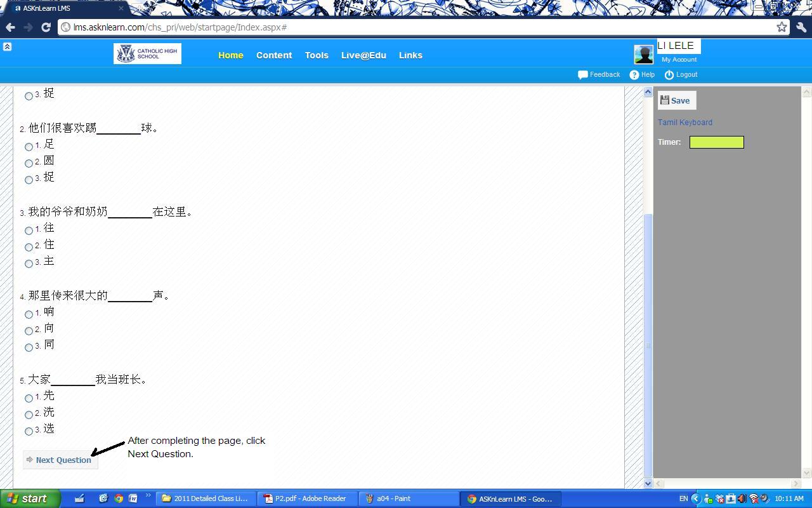Image resolution: width=812 pixels, height=508 pixels.
Task: Expand quick launch overflow chevron
Action: click(x=148, y=496)
